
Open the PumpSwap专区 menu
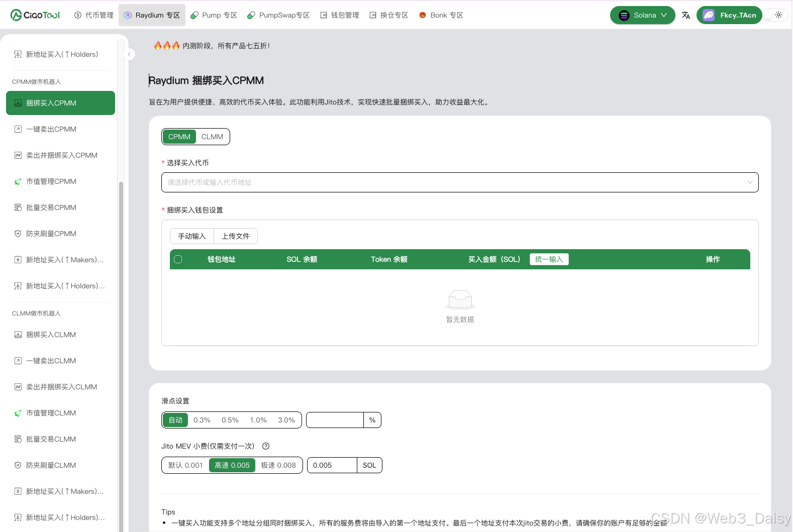(x=278, y=15)
